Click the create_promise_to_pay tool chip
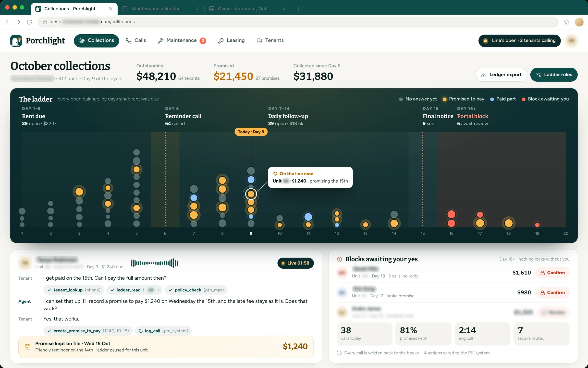The image size is (588, 368). 88,331
